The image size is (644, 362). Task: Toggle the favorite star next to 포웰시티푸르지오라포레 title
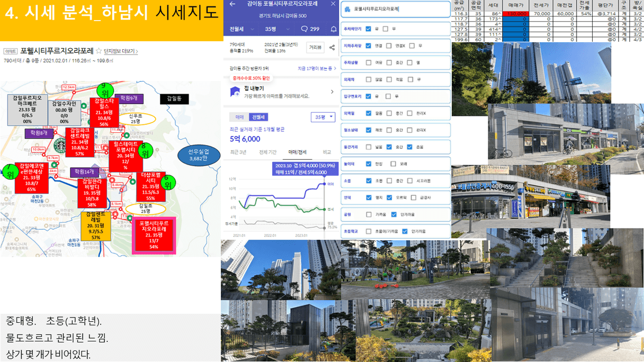99,51
